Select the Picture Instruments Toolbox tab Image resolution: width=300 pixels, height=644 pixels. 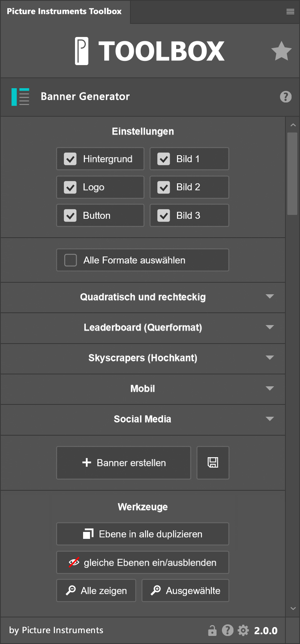coord(64,12)
